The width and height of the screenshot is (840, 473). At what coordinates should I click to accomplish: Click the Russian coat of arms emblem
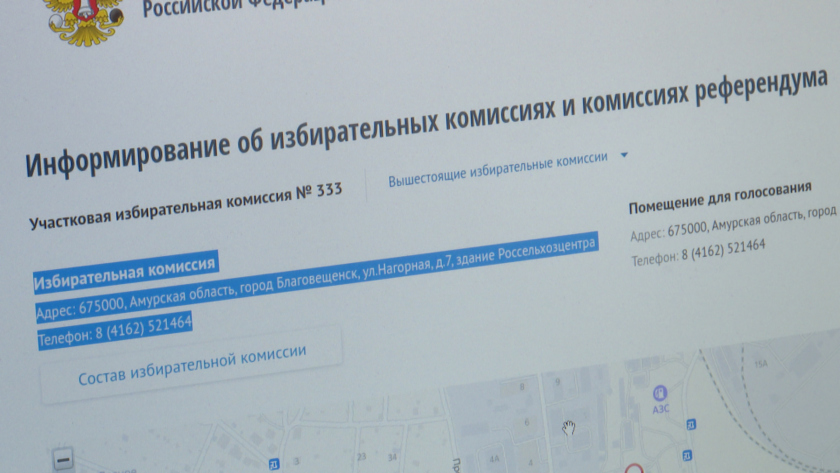click(85, 20)
